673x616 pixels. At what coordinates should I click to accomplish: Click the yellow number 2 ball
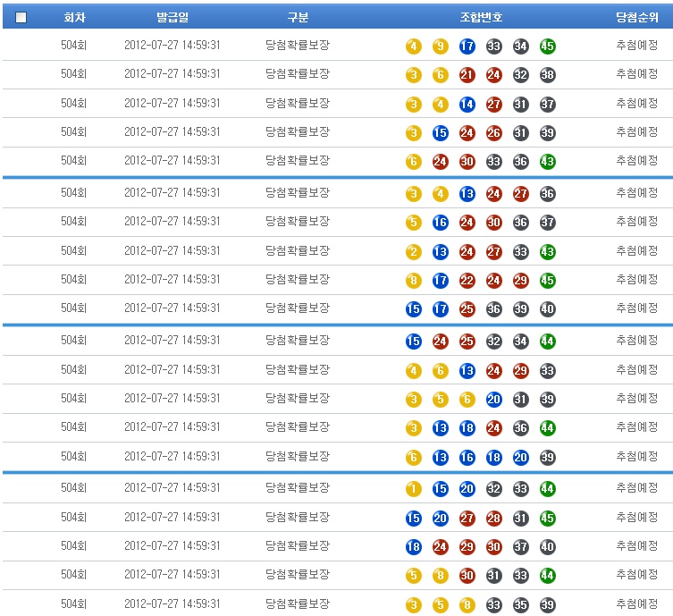[x=413, y=252]
